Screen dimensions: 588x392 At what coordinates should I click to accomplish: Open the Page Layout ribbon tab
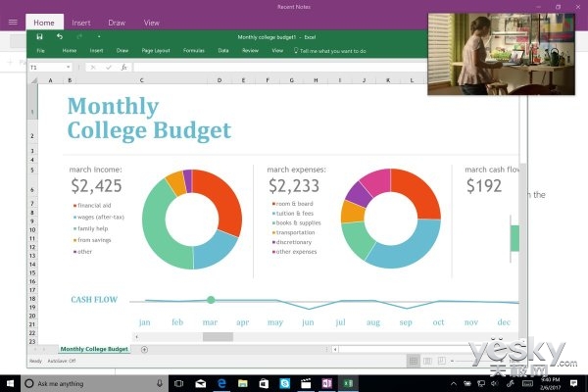click(155, 50)
